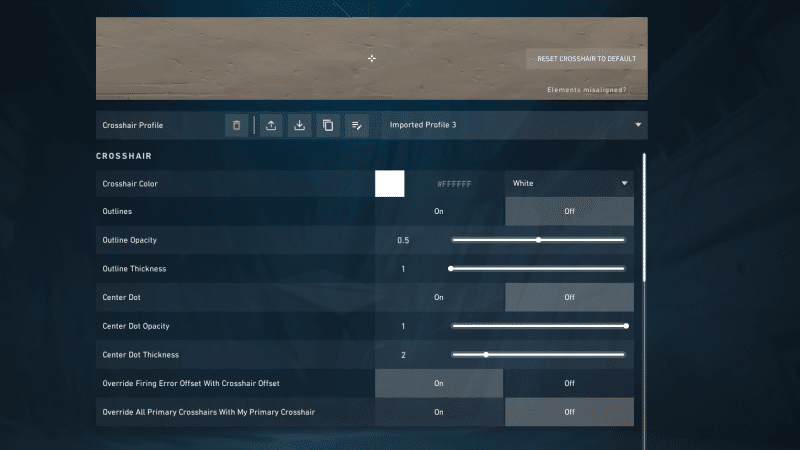Click the export profile code icon

pyautogui.click(x=271, y=126)
